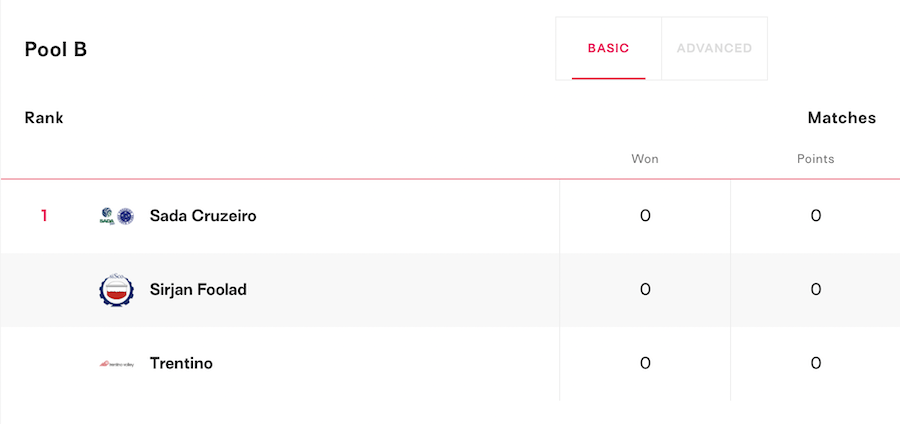Image resolution: width=900 pixels, height=424 pixels.
Task: Click the Won sub-column header
Action: tap(645, 159)
